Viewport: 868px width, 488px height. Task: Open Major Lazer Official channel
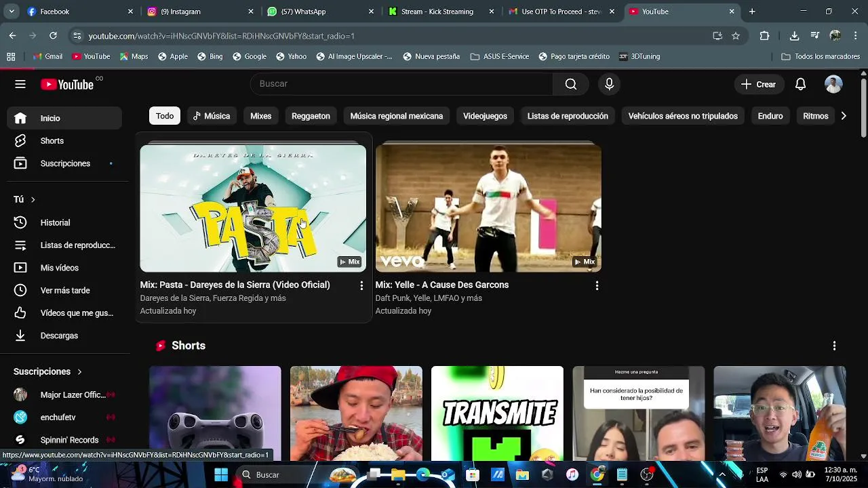(65, 394)
